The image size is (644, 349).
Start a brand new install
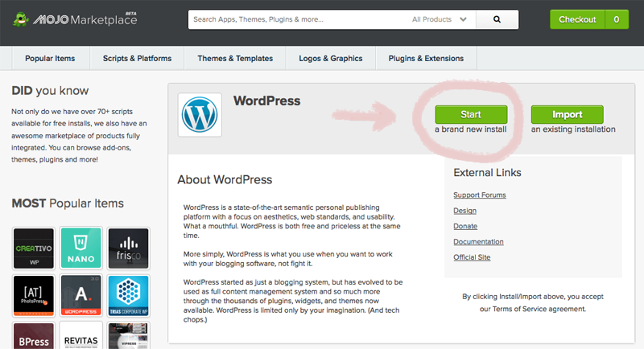pyautogui.click(x=471, y=114)
